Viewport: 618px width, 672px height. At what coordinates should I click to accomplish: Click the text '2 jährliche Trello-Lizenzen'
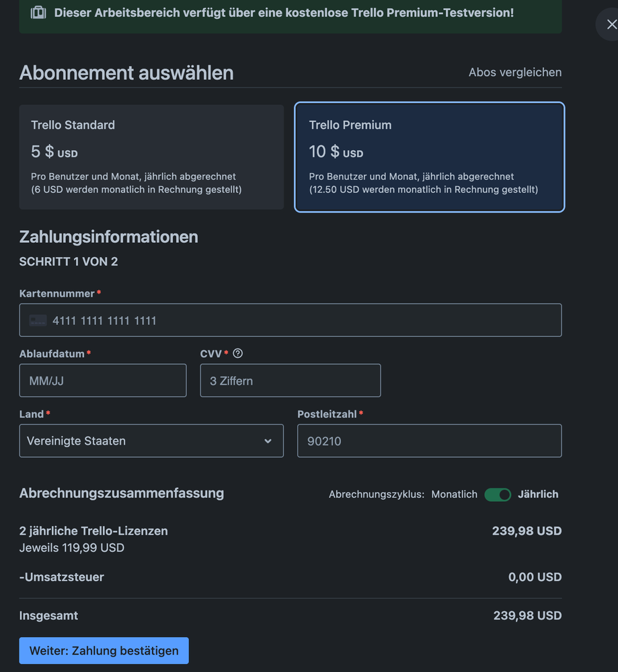point(93,531)
